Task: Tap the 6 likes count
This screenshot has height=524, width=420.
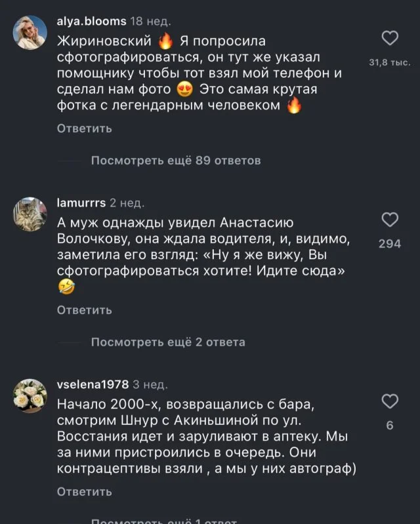Action: pyautogui.click(x=390, y=425)
